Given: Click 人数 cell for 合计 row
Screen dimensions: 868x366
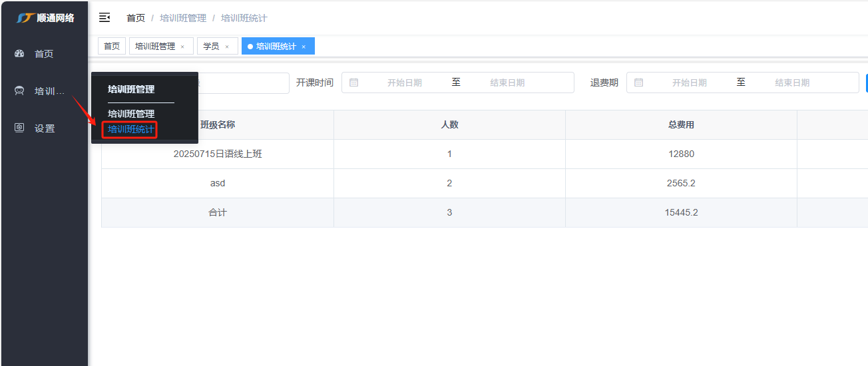Looking at the screenshot, I should 449,212.
